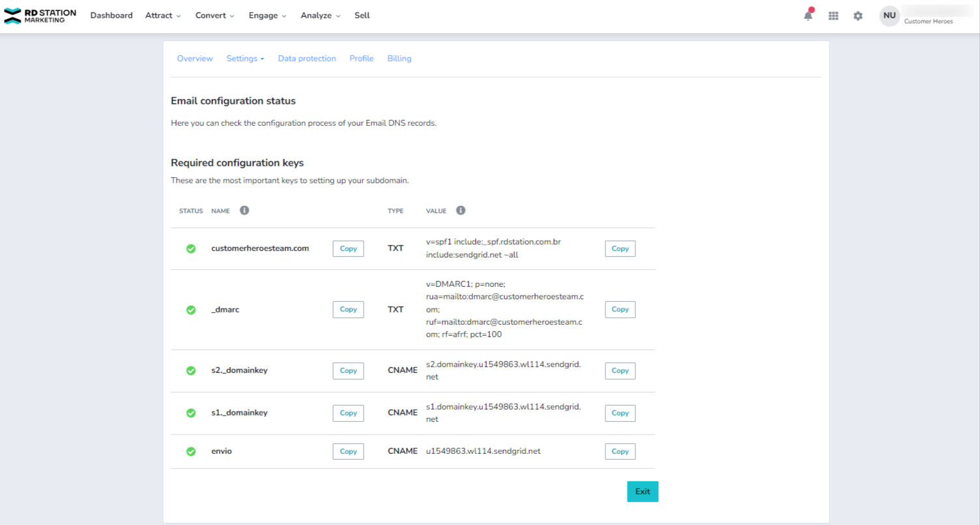980x525 pixels.
Task: Click the info icon beside VALUE header
Action: click(461, 211)
